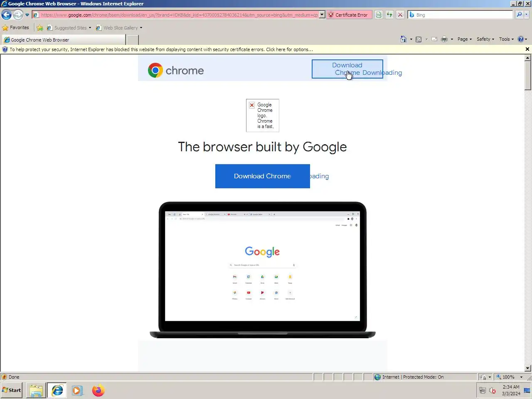Launch Windows Media Player from taskbar
532x399 pixels.
pyautogui.click(x=77, y=391)
